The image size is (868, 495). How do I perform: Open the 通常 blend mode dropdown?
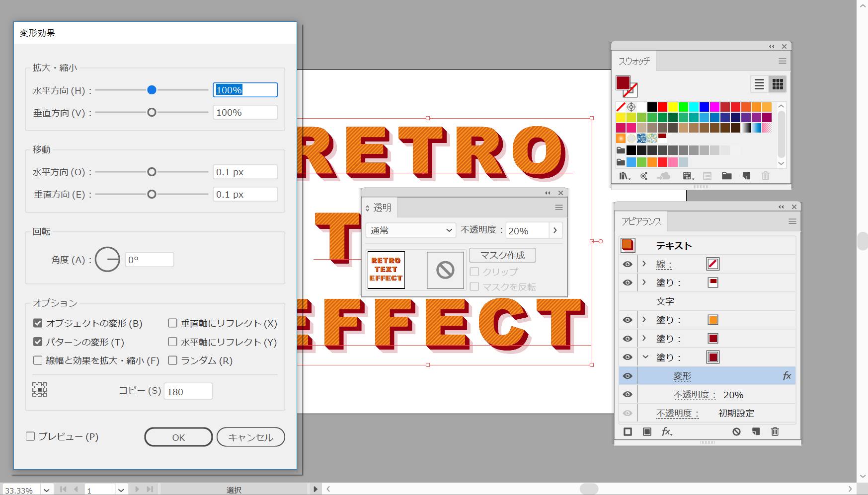click(410, 230)
